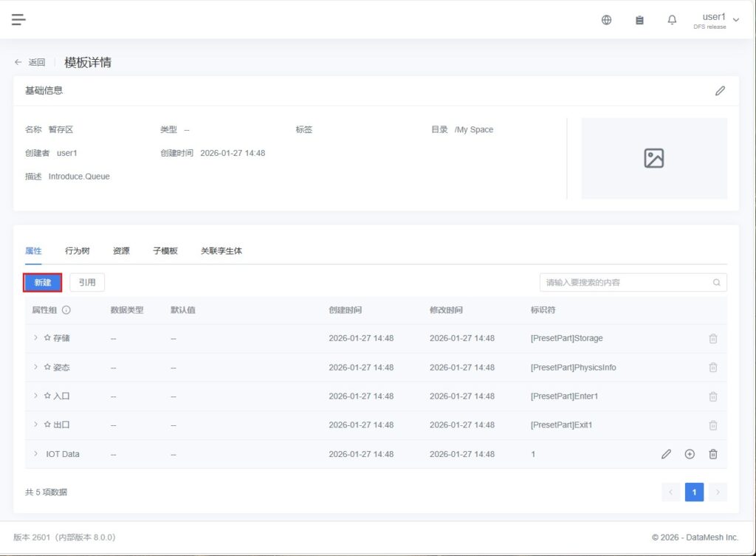This screenshot has width=756, height=556.
Task: Click the 返回 back link
Action: 30,63
